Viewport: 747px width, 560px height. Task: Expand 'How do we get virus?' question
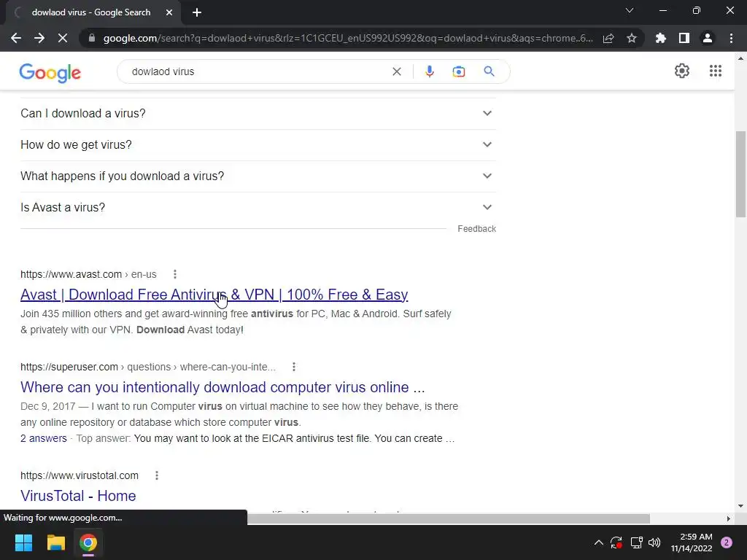pos(258,145)
